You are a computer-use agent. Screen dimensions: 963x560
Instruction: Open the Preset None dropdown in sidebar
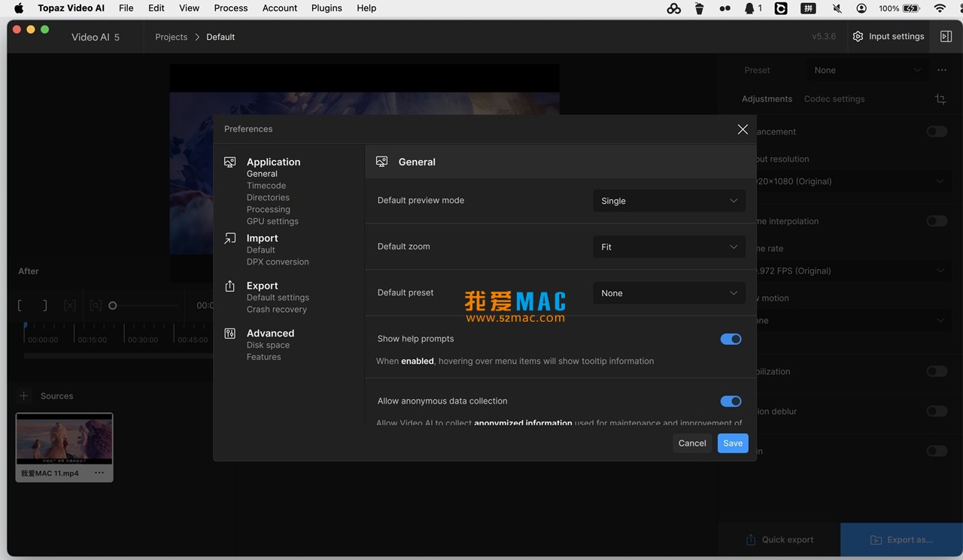tap(867, 70)
